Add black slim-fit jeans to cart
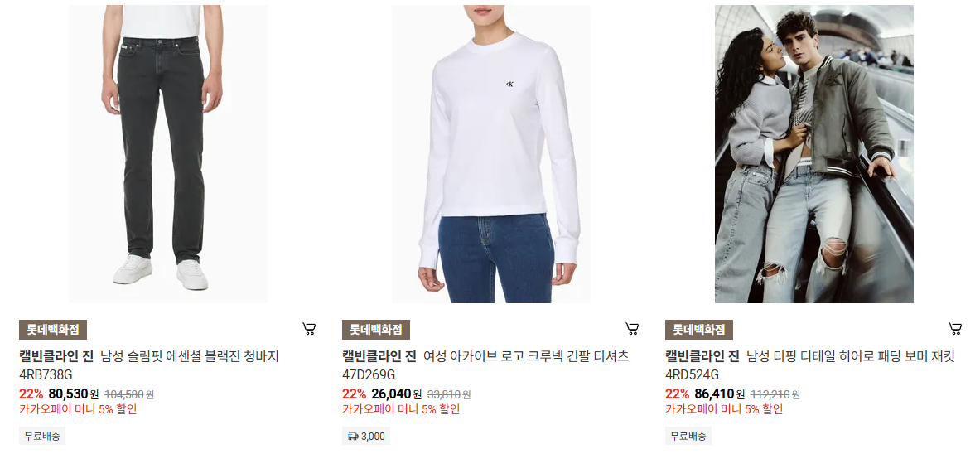 point(309,329)
